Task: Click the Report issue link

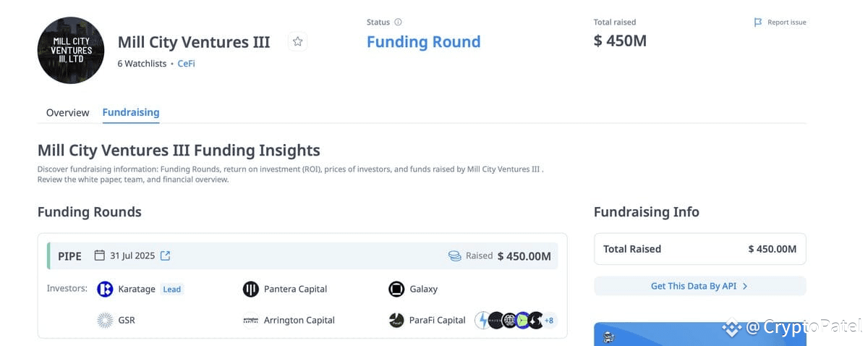Action: 786,22
